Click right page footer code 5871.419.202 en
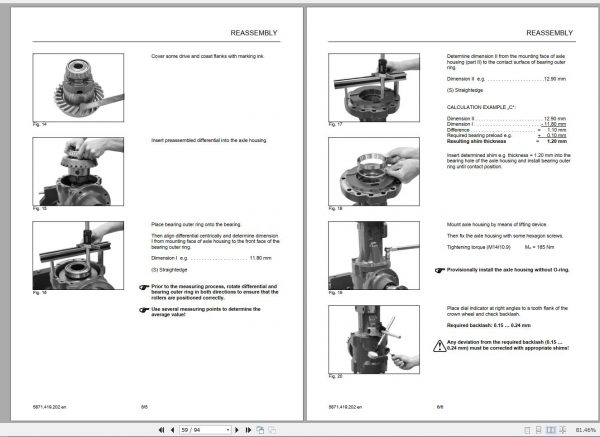The image size is (600, 437). click(x=346, y=407)
